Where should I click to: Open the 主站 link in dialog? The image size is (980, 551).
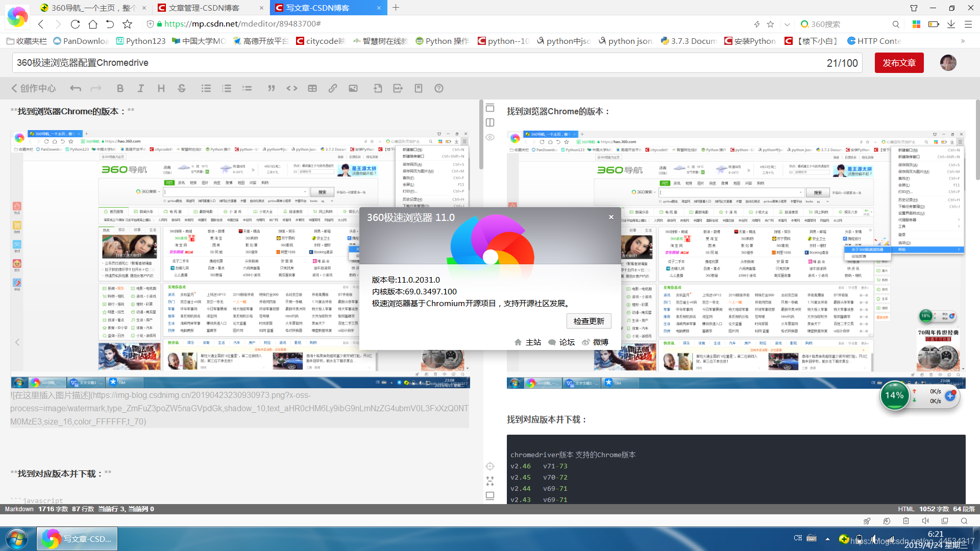[x=528, y=342]
